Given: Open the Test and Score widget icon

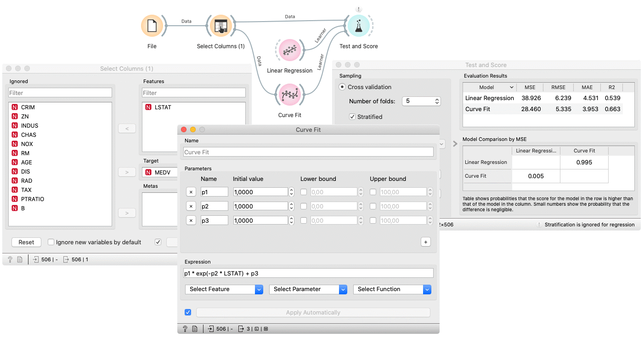Looking at the screenshot, I should pyautogui.click(x=358, y=26).
